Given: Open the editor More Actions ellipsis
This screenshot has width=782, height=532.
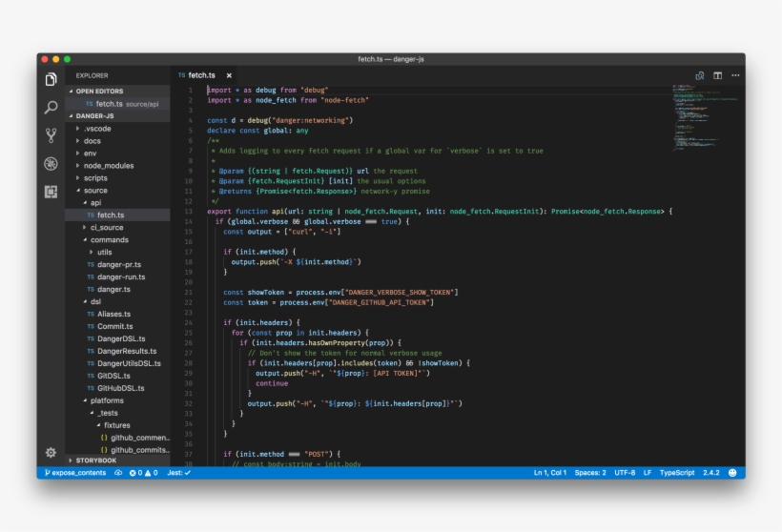Looking at the screenshot, I should tap(735, 75).
